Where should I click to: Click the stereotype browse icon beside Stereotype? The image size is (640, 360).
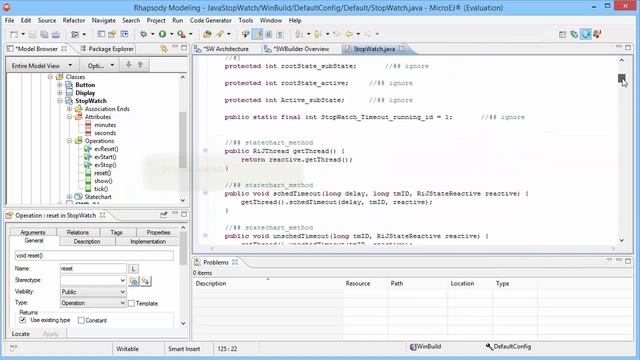pyautogui.click(x=134, y=281)
